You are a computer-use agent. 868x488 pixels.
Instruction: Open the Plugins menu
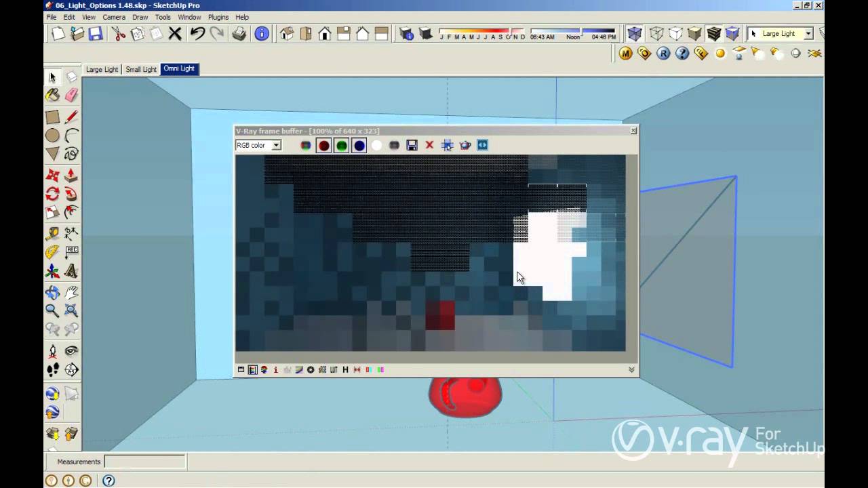click(218, 17)
